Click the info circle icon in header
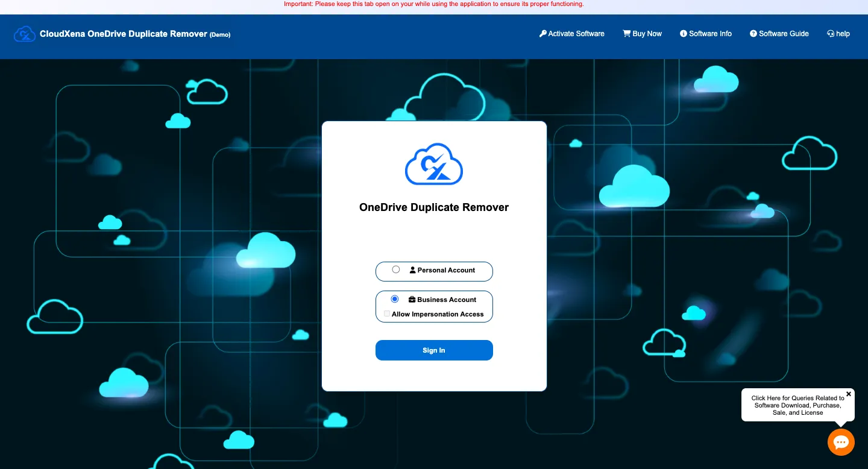 684,34
